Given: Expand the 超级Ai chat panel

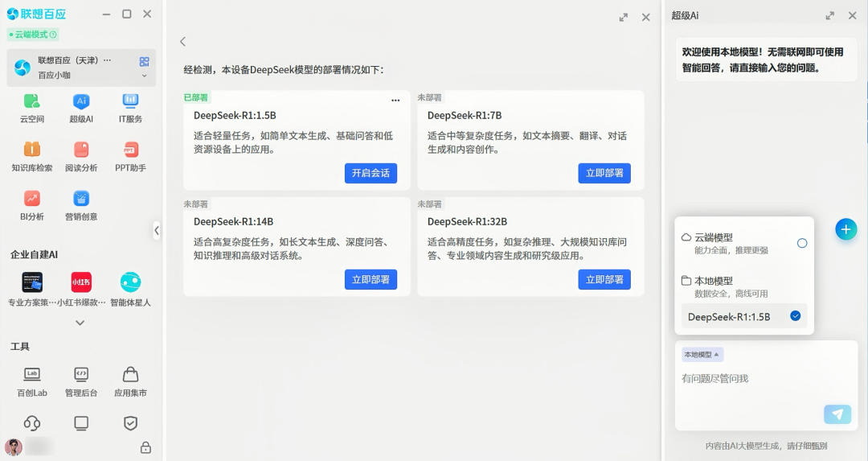Looking at the screenshot, I should [829, 15].
